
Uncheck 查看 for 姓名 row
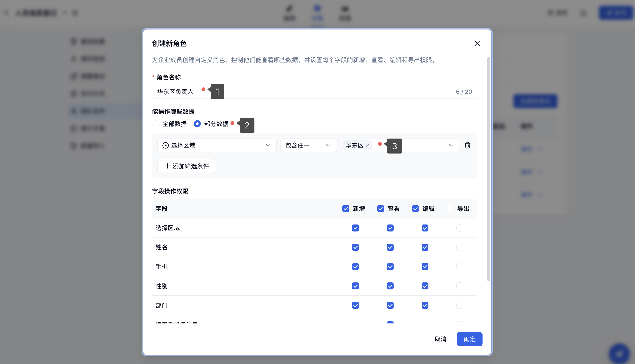pyautogui.click(x=390, y=247)
